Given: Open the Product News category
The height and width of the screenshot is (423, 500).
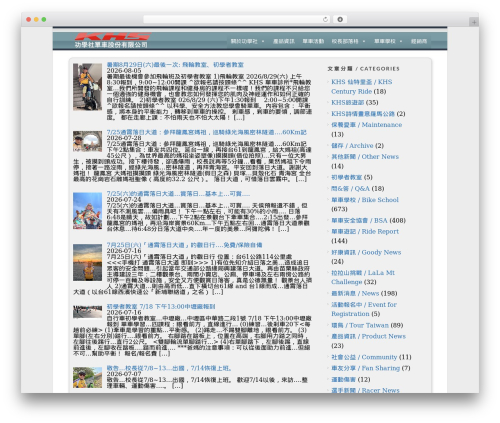Looking at the screenshot, I should pyautogui.click(x=368, y=336).
